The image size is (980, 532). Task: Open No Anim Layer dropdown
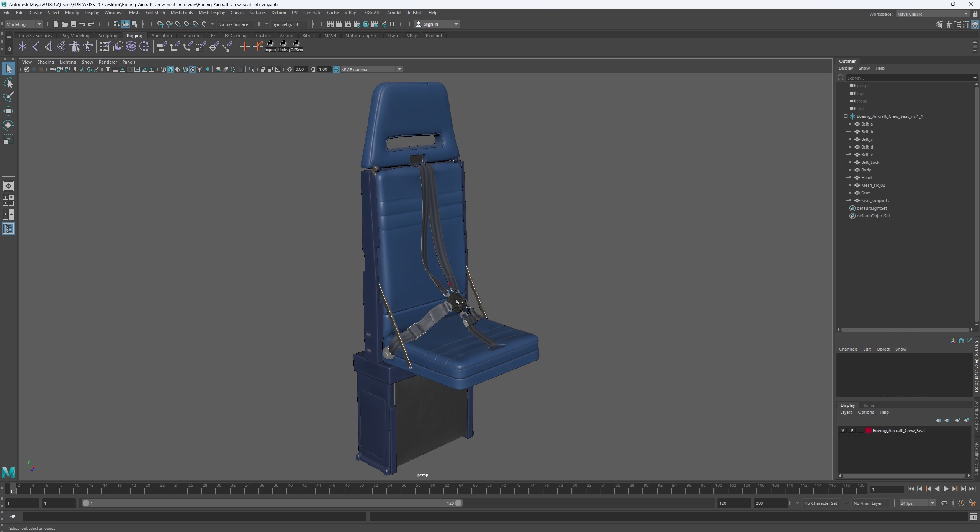coord(847,503)
